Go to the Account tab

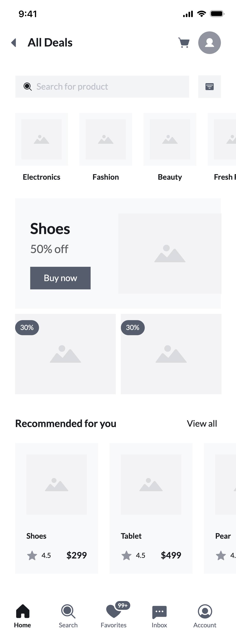tap(205, 616)
